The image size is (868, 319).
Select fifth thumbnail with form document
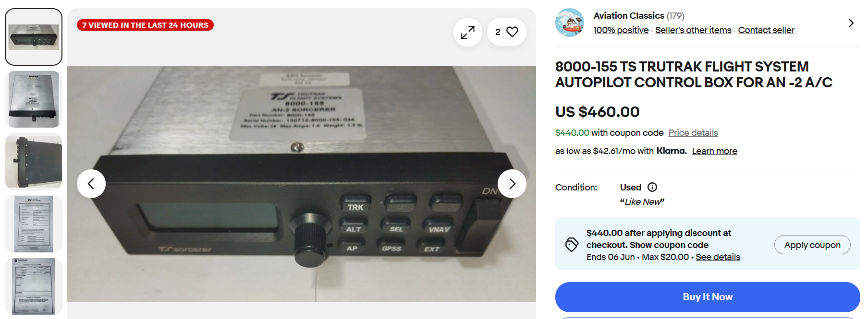click(34, 286)
